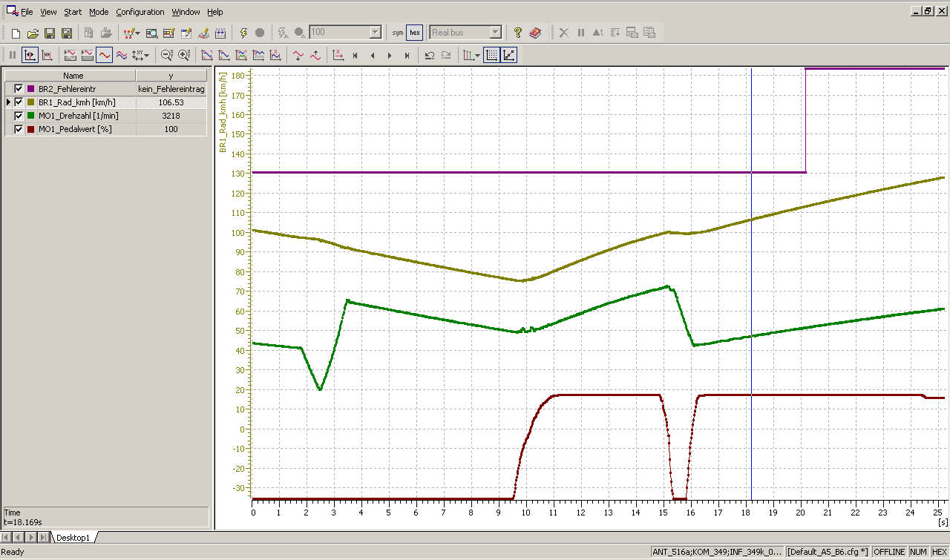
Task: Click the dark red swatch of MO1_Pedalwert
Action: tap(31, 129)
